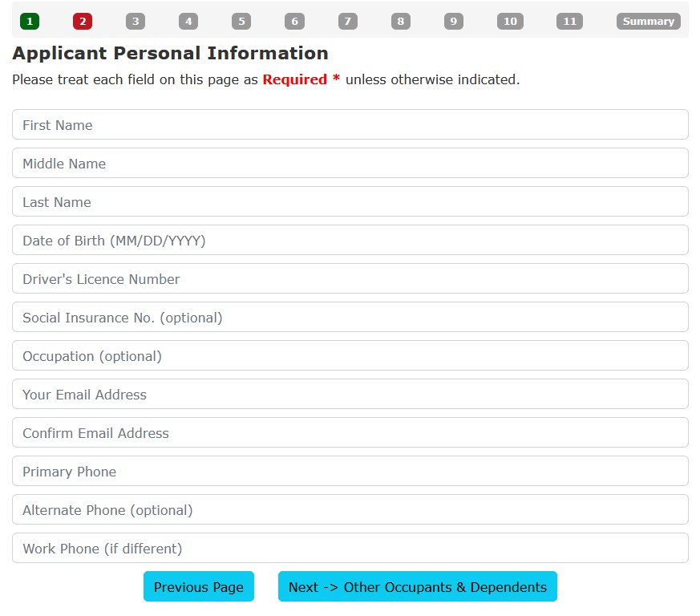Click Your Email Address input
This screenshot has width=700, height=616.
350,395
